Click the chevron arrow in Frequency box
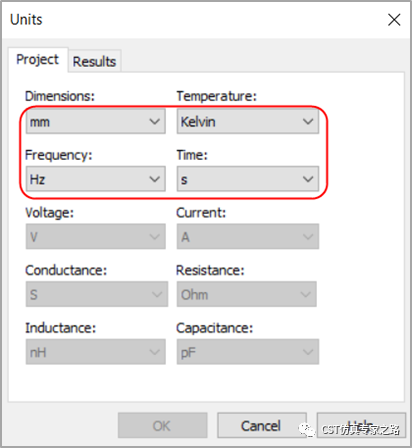The image size is (412, 448). tap(154, 179)
